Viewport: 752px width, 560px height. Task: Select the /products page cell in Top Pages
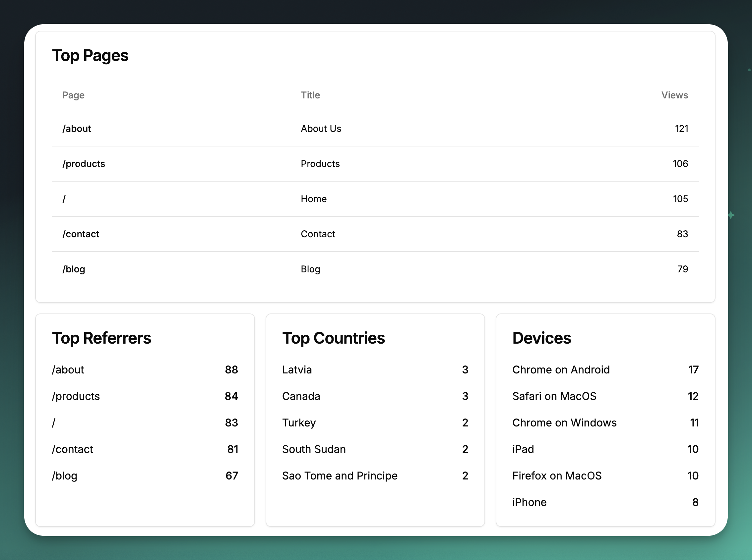[84, 164]
